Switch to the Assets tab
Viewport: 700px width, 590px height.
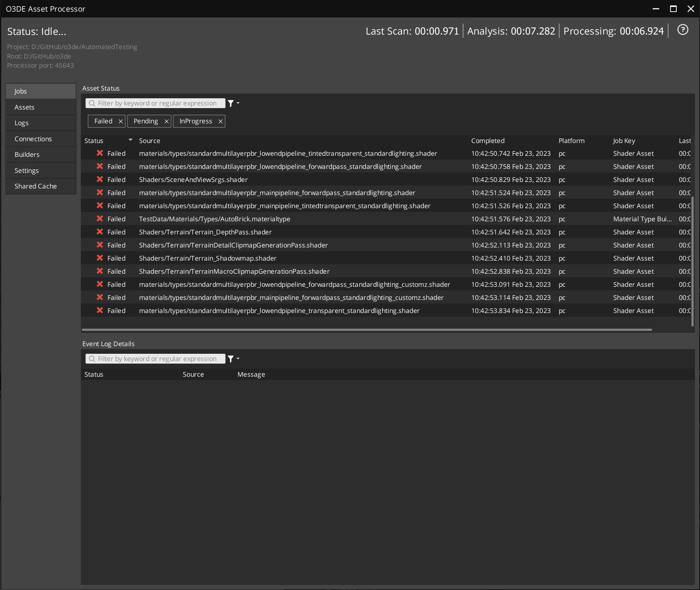coord(40,107)
